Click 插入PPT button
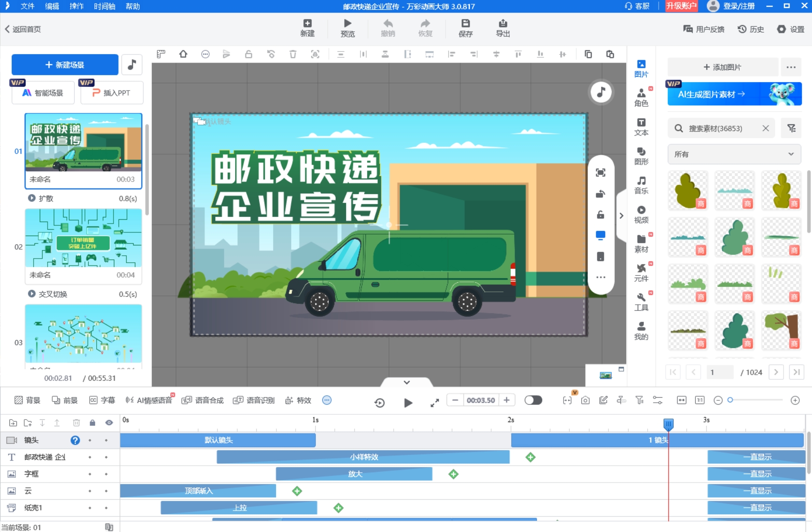The height and width of the screenshot is (532, 812). (x=112, y=92)
